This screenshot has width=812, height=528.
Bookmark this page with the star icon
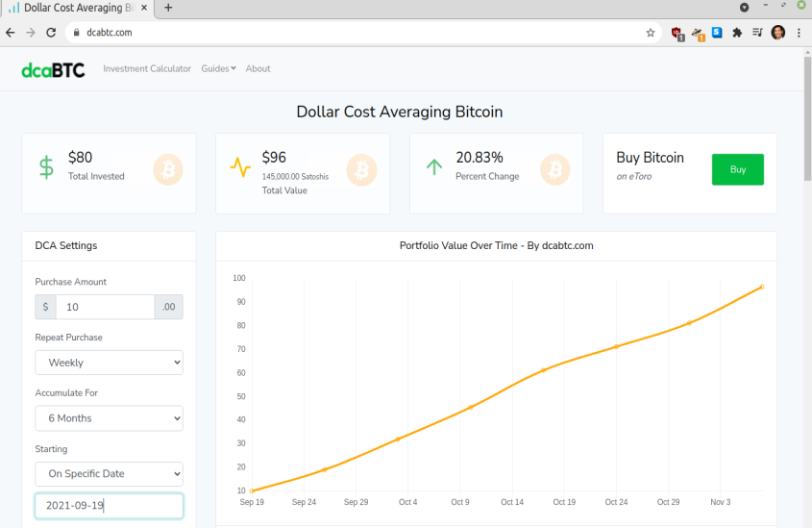651,33
